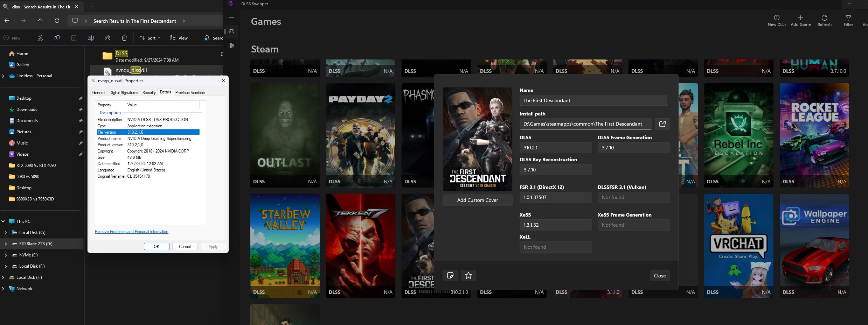
Task: Close the game details dialog
Action: click(660, 276)
